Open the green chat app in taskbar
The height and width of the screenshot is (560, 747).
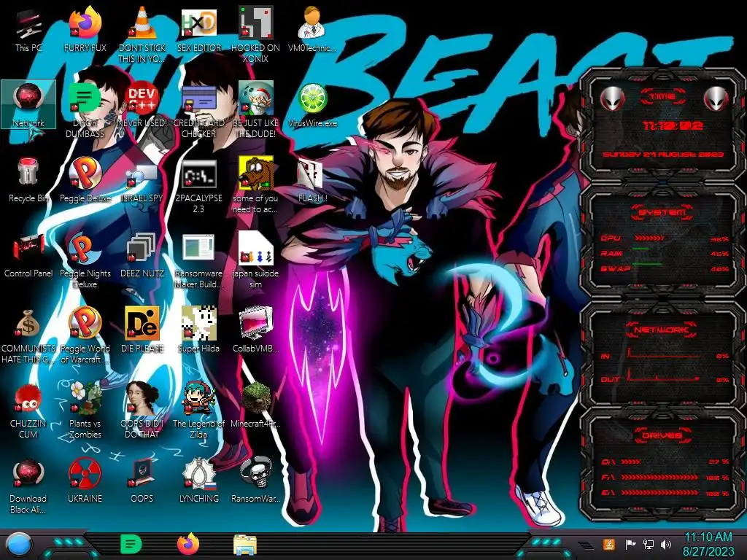pyautogui.click(x=131, y=544)
